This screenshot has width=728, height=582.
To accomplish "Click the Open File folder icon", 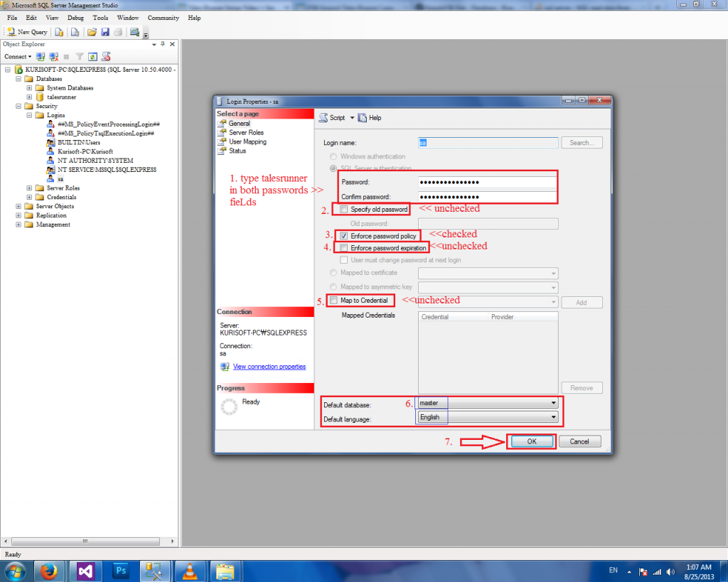I will 92,32.
